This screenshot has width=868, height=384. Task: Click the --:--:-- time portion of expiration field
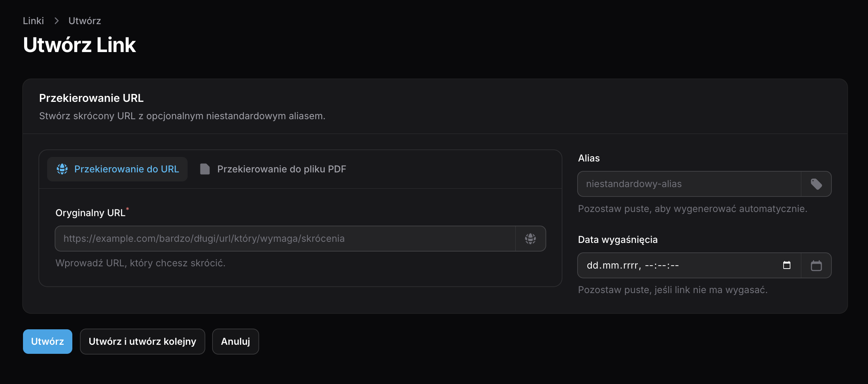click(662, 266)
